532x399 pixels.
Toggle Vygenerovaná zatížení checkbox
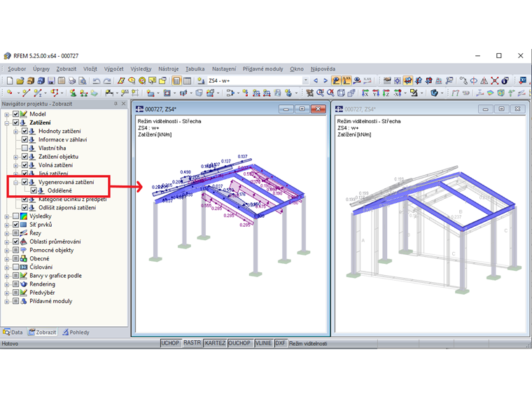coord(24,182)
